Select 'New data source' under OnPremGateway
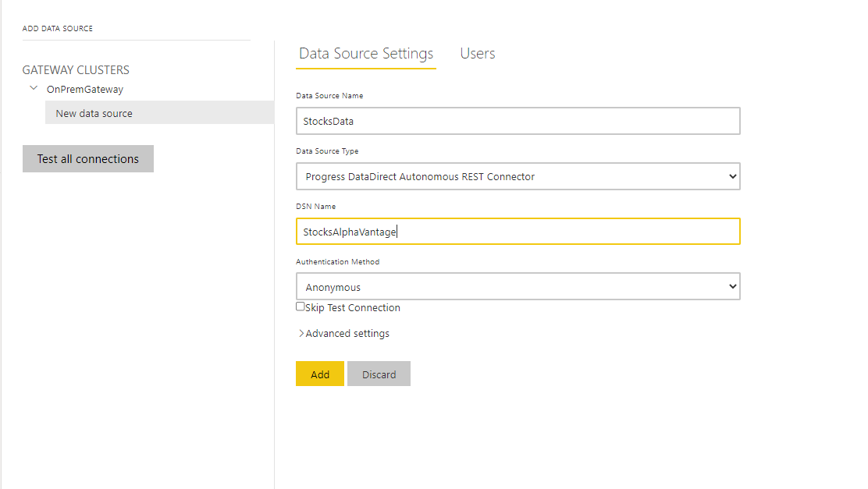Viewport: 868px width, 489px height. coord(93,112)
